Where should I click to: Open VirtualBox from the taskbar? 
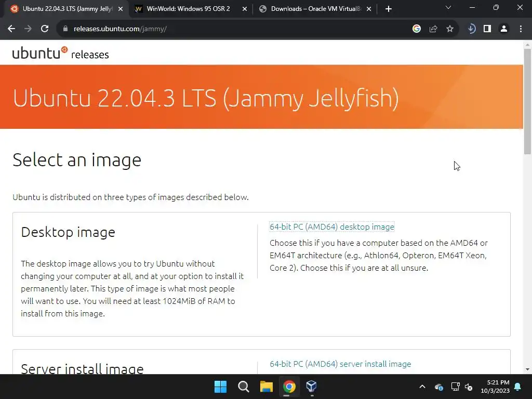pos(312,387)
